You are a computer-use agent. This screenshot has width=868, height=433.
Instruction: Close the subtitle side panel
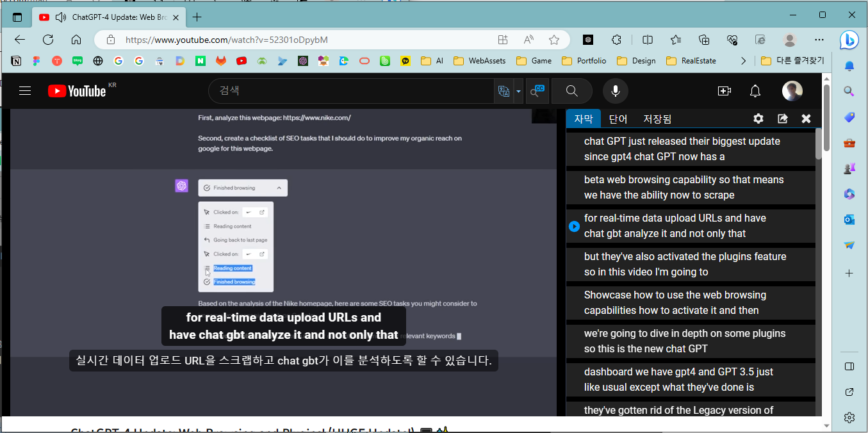tap(807, 118)
